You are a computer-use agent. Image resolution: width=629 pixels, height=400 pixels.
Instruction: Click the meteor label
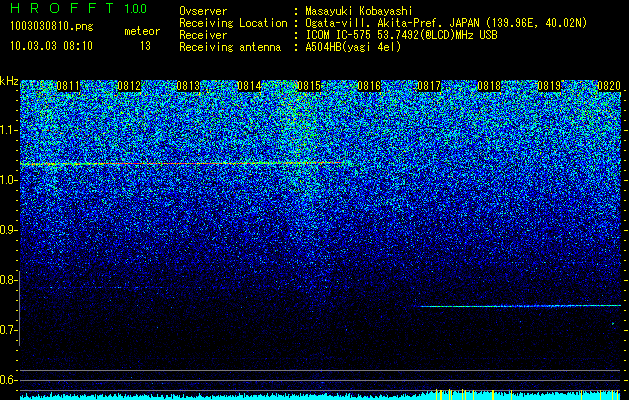[x=142, y=31]
